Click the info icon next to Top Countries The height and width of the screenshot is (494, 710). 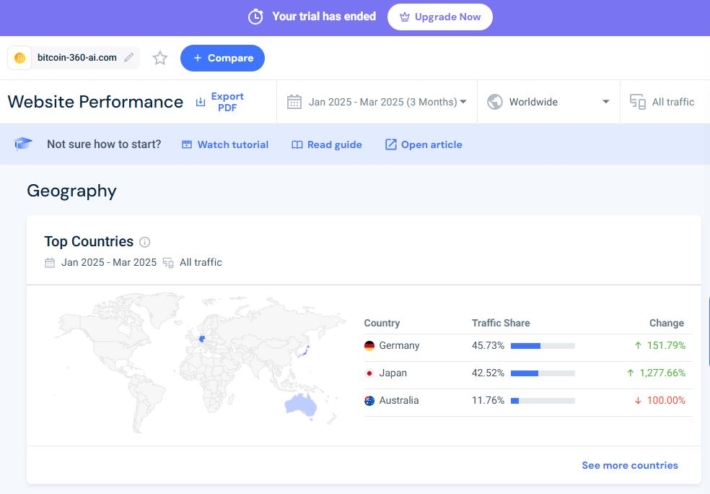pyautogui.click(x=144, y=242)
